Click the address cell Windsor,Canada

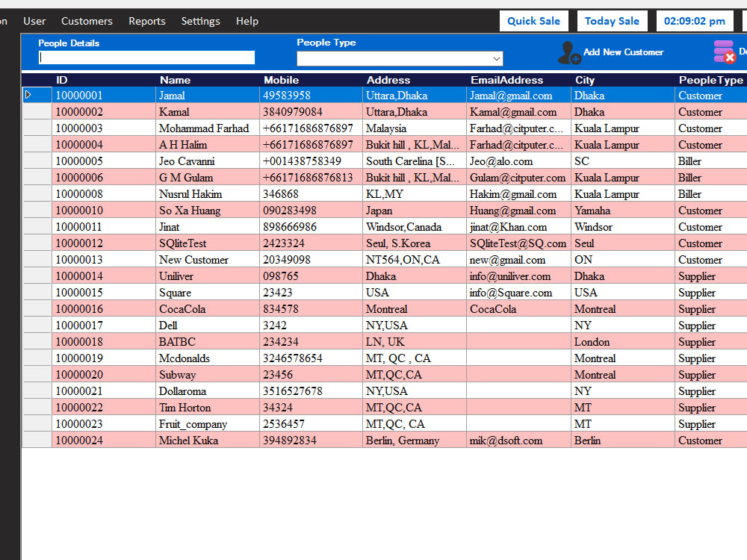(415, 227)
